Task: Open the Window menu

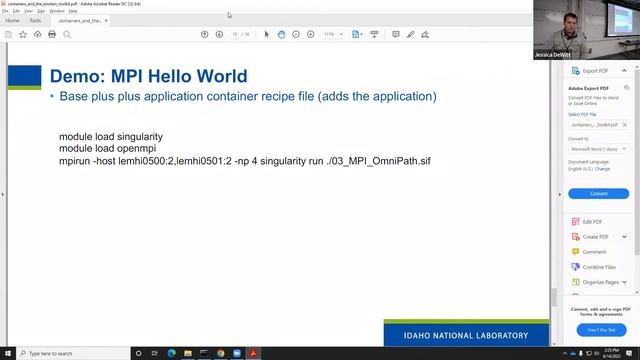Action: tap(57, 11)
